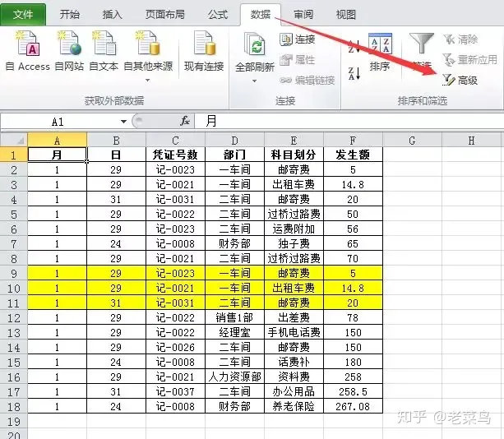
Task: Toggle the 筛选 funnel filter icon
Action: tap(423, 51)
